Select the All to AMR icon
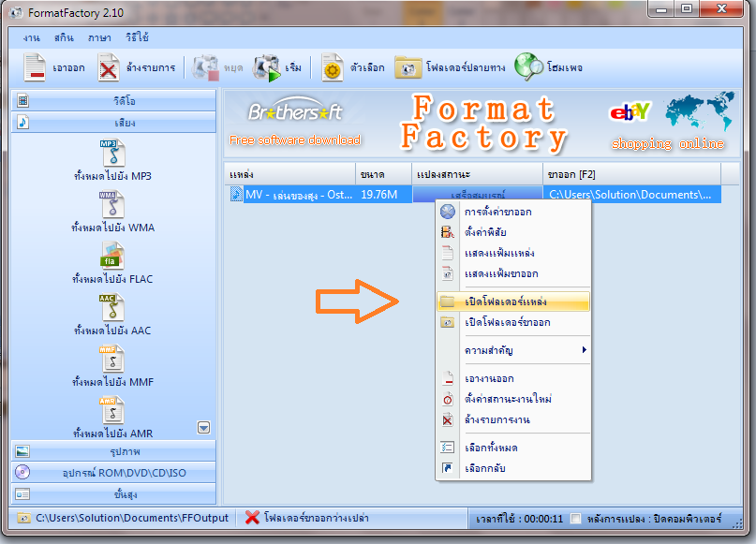Image resolution: width=756 pixels, height=544 pixels. (112, 410)
